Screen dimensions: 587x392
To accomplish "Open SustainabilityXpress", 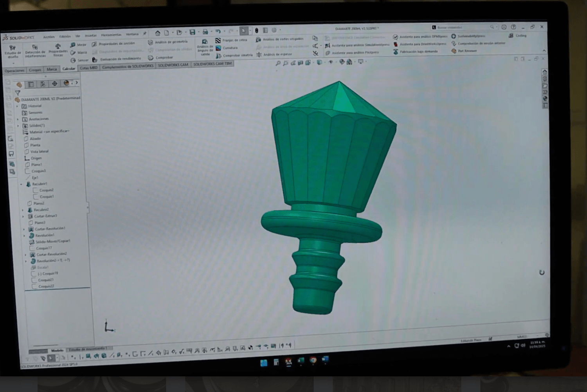I will [468, 36].
